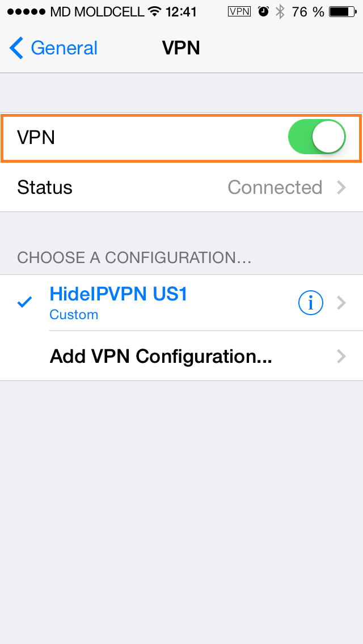Select the blue checkmark beside HideIPVPN US1
Screen dimensions: 363x644
click(24, 303)
